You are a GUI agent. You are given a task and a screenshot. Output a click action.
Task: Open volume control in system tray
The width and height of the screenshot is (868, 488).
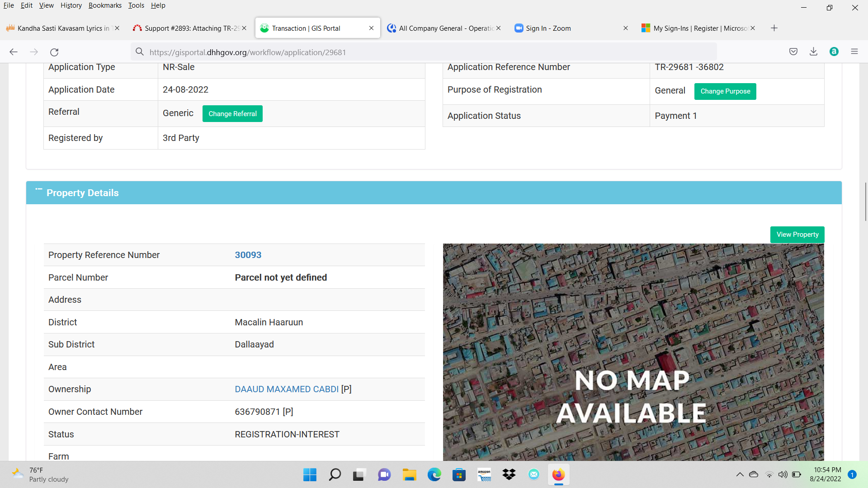[x=783, y=474]
